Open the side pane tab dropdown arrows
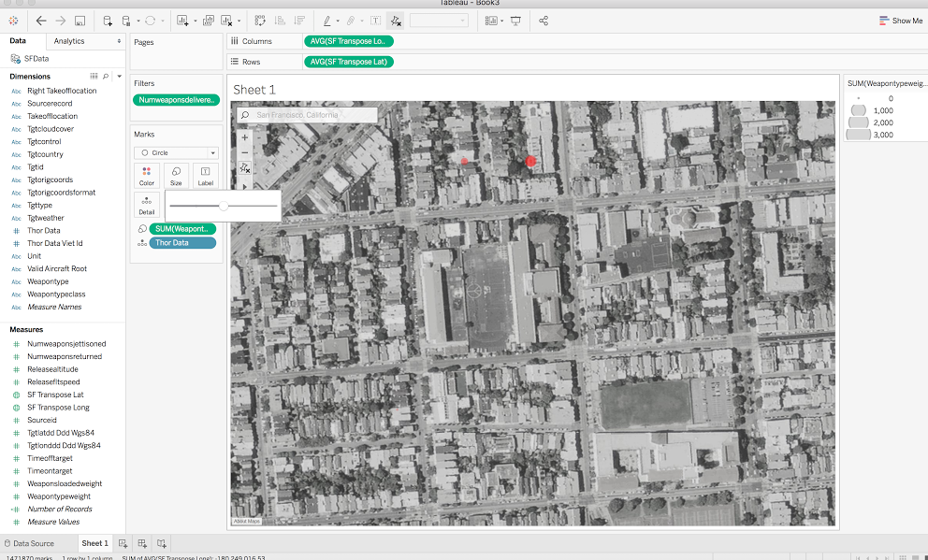The image size is (928, 560). (119, 41)
